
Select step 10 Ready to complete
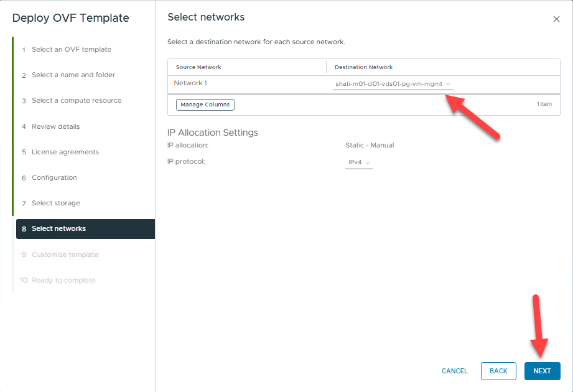(63, 281)
